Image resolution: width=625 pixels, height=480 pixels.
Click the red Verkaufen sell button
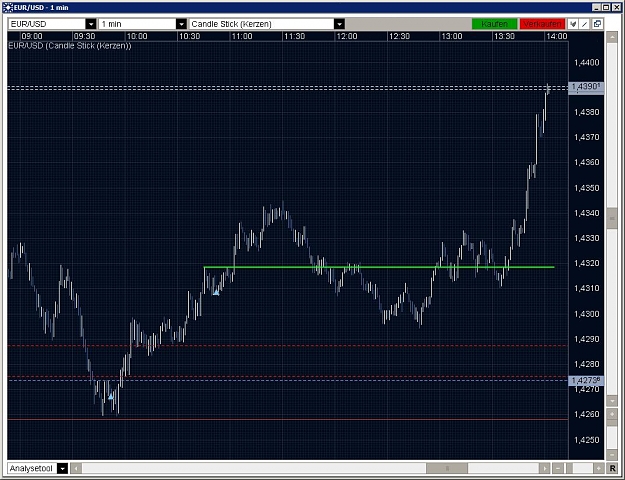pos(542,24)
